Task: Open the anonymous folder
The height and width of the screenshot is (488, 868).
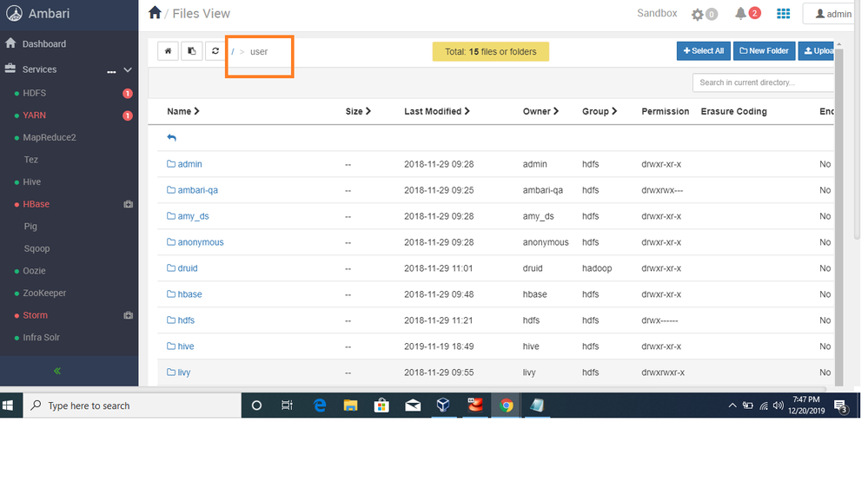Action: pos(195,241)
